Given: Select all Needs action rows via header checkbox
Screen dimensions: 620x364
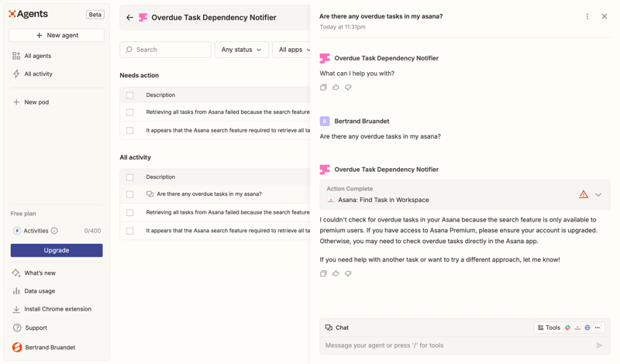Looking at the screenshot, I should pyautogui.click(x=129, y=95).
